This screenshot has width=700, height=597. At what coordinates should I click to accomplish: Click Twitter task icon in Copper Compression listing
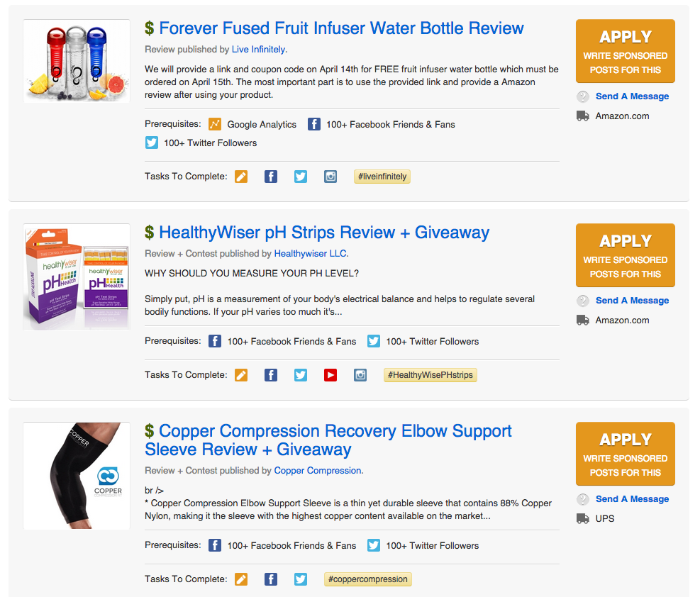click(x=301, y=579)
